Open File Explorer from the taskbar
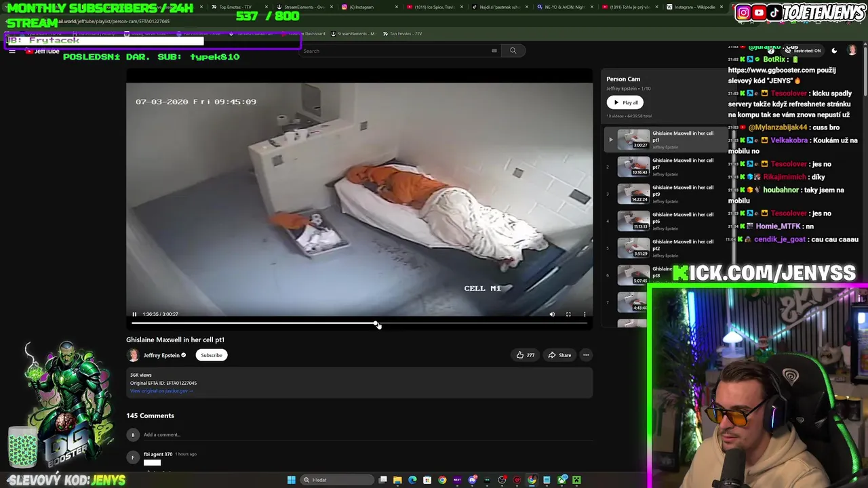Image resolution: width=868 pixels, height=488 pixels. (x=397, y=480)
